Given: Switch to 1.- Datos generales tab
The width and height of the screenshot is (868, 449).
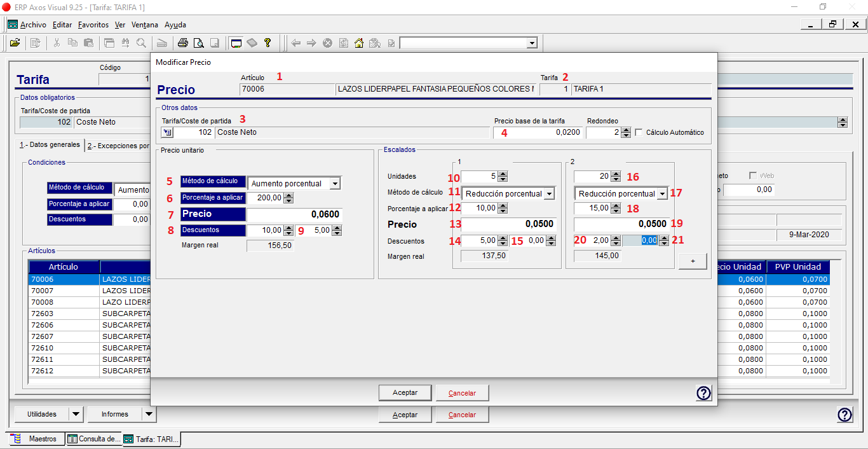Looking at the screenshot, I should point(50,145).
